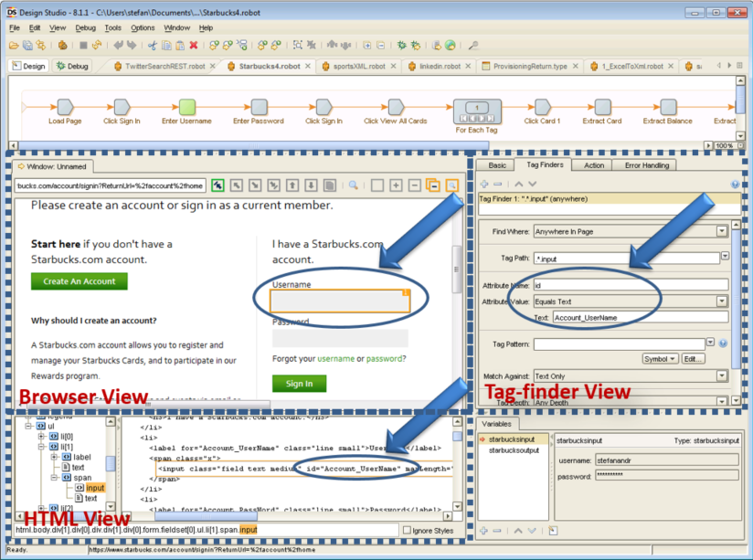The height and width of the screenshot is (560, 753).
Task: Click the red X delete icon
Action: [194, 46]
